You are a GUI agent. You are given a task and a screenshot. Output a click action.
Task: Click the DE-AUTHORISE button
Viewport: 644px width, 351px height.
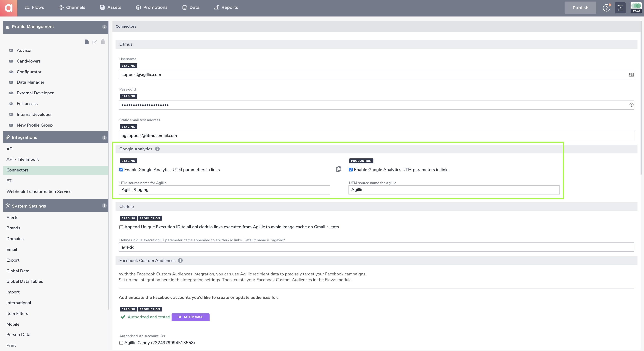(190, 317)
